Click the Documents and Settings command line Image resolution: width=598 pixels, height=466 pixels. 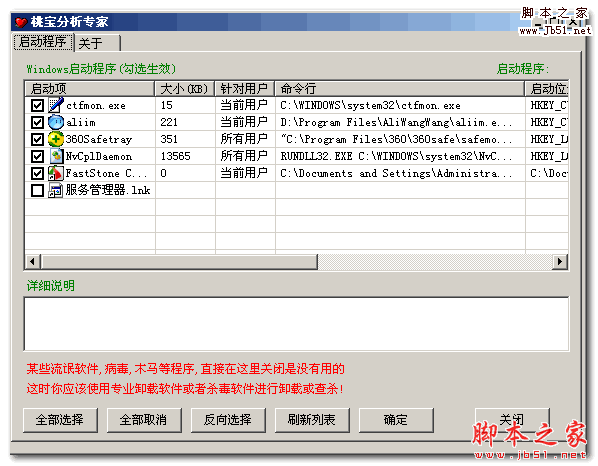click(396, 174)
